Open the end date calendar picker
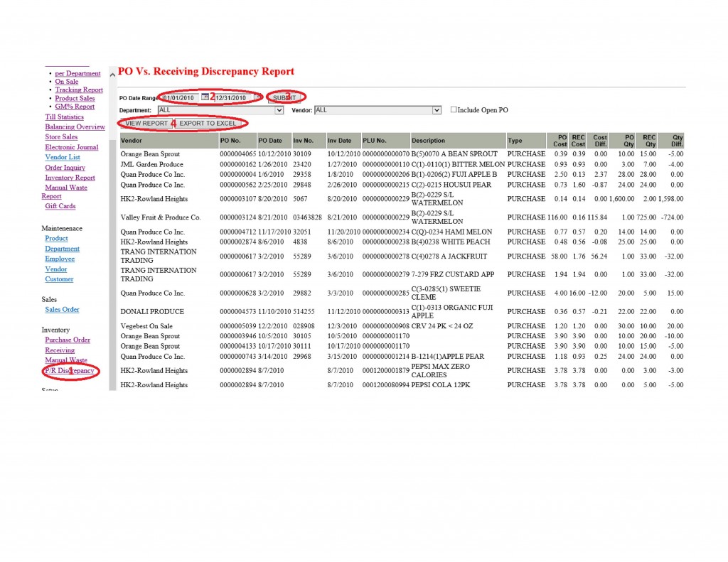This screenshot has width=728, height=562. [x=258, y=97]
